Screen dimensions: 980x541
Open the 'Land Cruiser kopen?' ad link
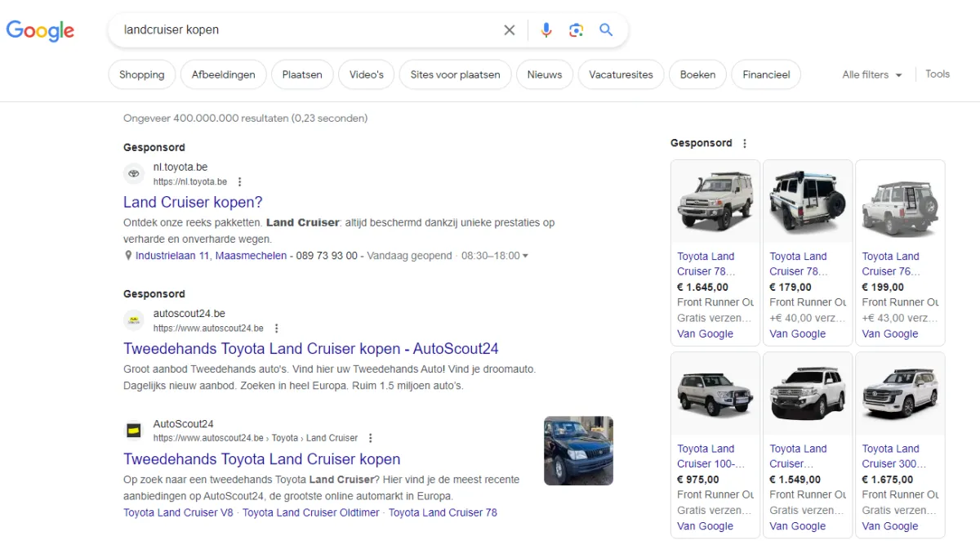click(x=193, y=202)
